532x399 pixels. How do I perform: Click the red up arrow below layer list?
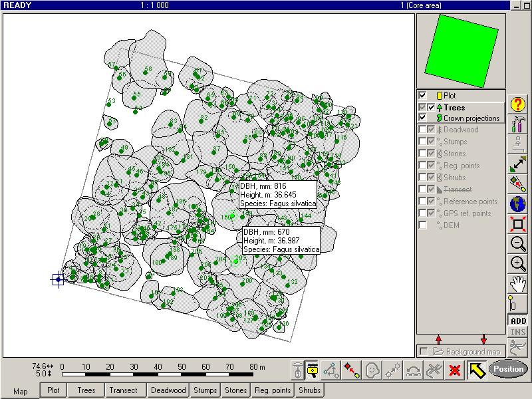[438, 340]
